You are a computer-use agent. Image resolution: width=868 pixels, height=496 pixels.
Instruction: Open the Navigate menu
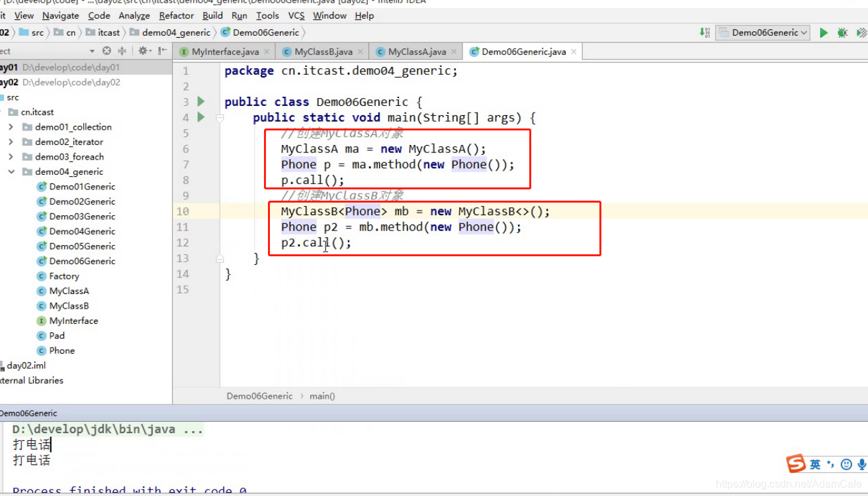[60, 15]
